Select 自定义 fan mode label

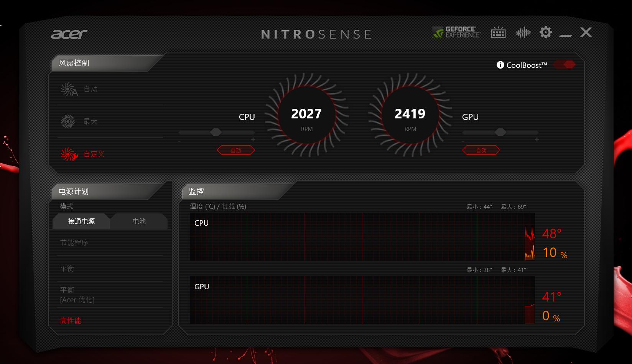click(x=94, y=154)
